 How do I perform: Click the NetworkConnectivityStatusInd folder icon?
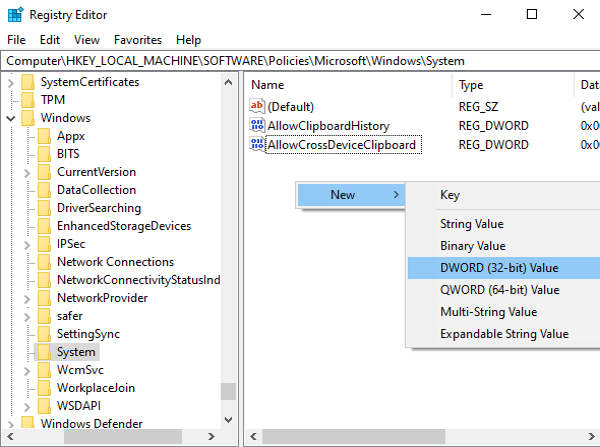click(44, 279)
